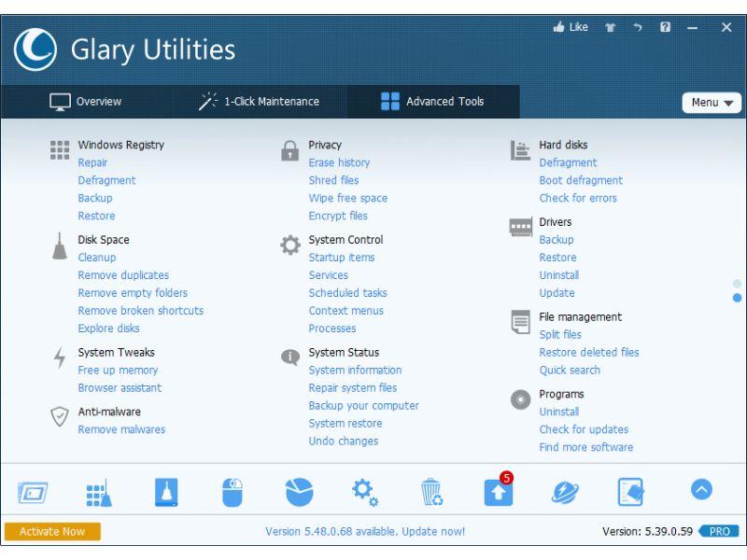Open the recycle trash bin icon
This screenshot has height=560, width=747.
coord(431,493)
